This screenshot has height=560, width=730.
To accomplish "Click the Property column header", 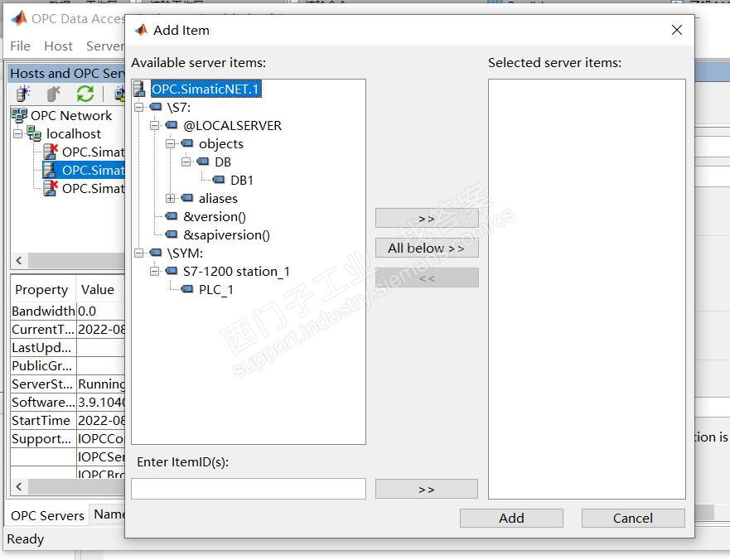I will [43, 290].
